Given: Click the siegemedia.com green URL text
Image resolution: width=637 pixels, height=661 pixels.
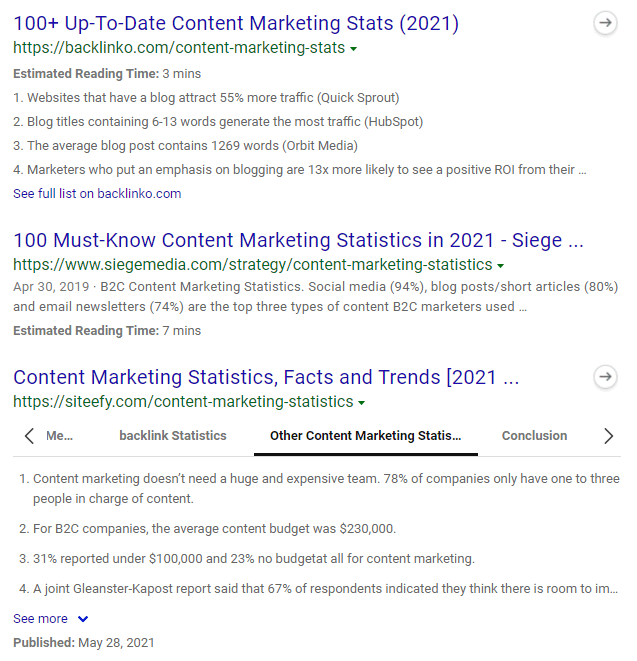Looking at the screenshot, I should pos(253,265).
